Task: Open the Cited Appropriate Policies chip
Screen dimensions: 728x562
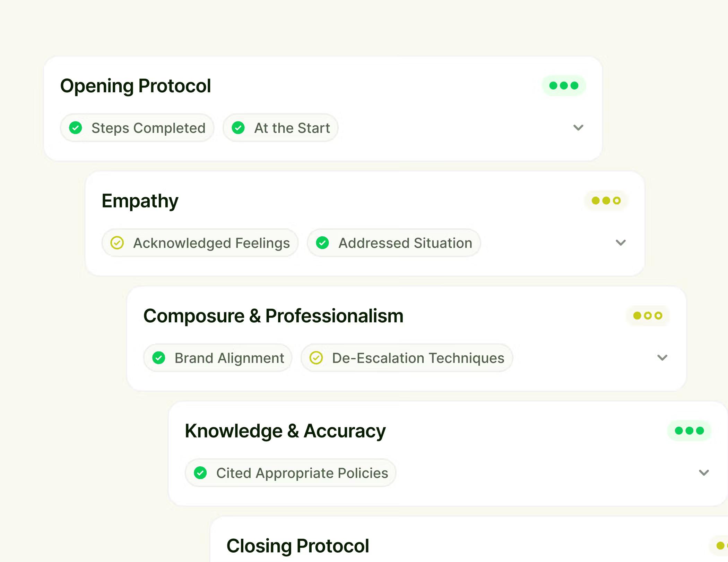Action: pyautogui.click(x=291, y=473)
